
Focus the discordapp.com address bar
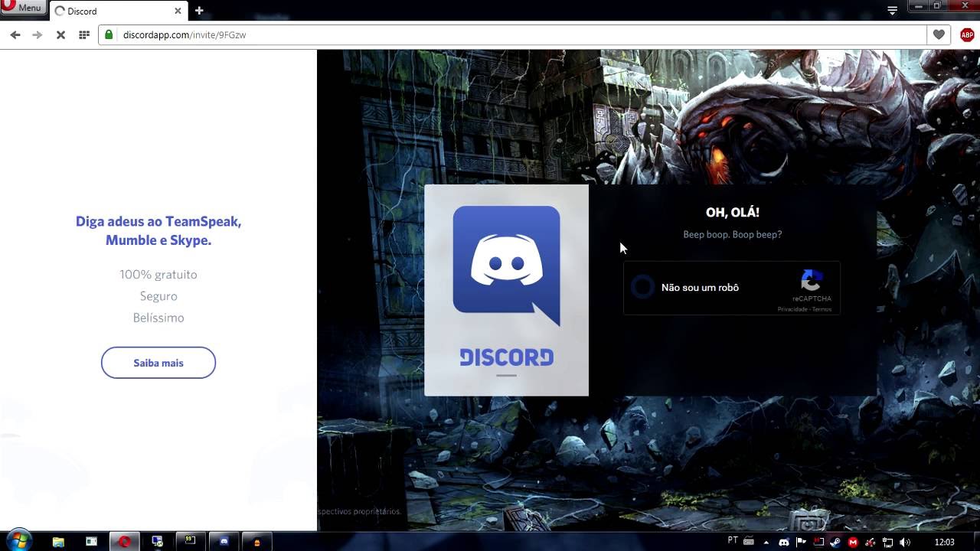513,34
